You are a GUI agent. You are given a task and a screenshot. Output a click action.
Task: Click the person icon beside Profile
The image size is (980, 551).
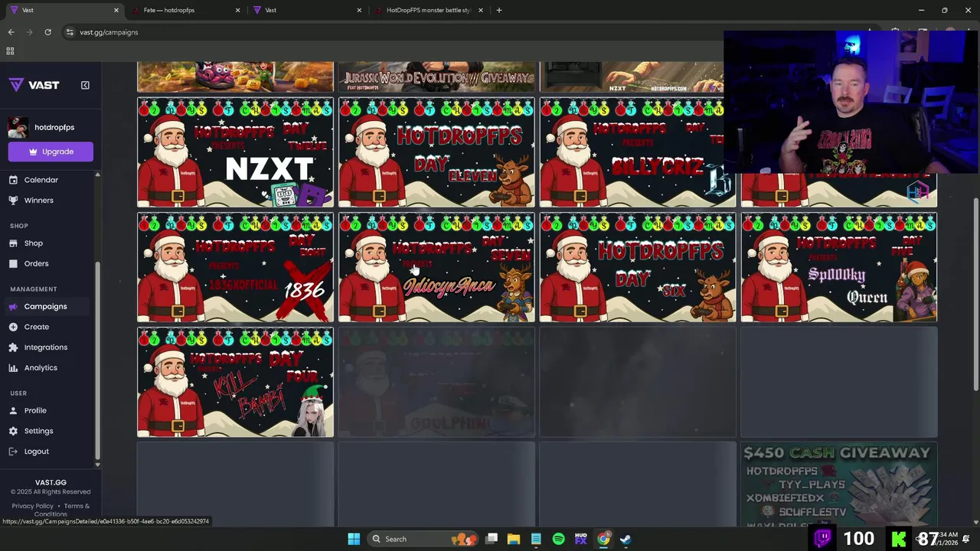pos(13,411)
